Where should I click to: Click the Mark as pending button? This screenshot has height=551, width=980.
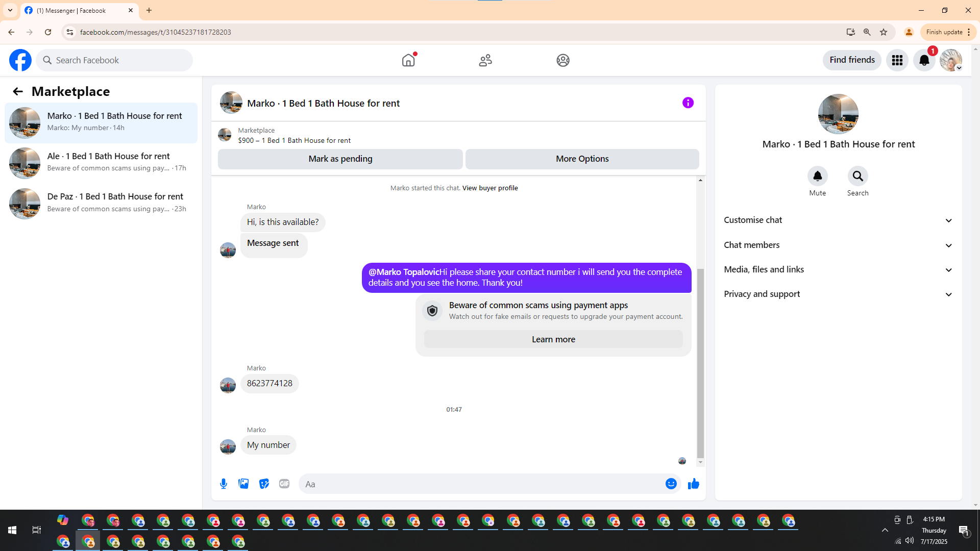(340, 159)
